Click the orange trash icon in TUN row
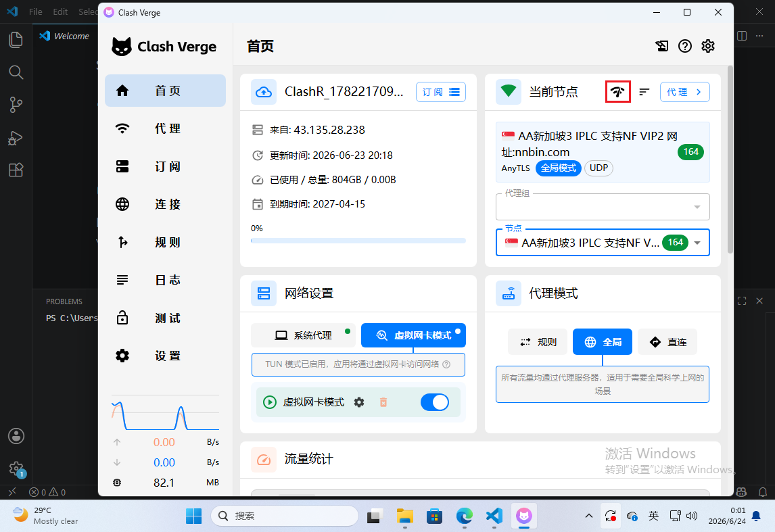The height and width of the screenshot is (532, 775). tap(383, 402)
